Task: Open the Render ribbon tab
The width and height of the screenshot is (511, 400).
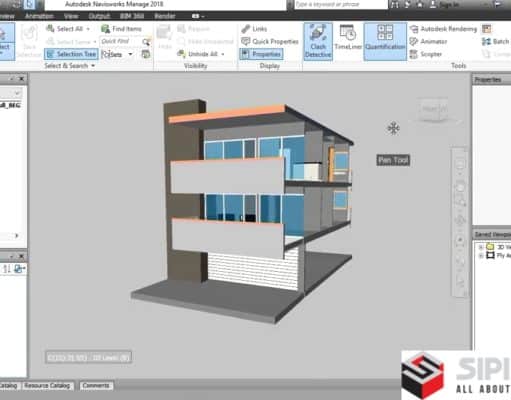Action: point(165,16)
